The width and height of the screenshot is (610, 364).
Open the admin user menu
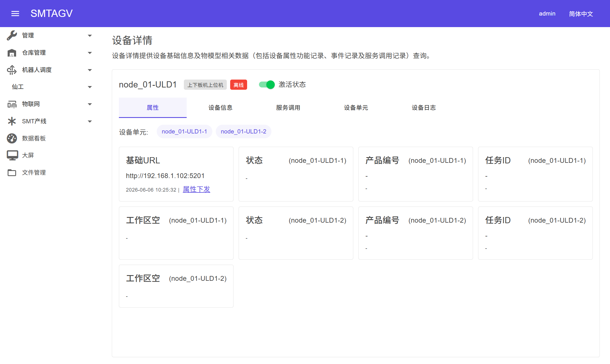(x=547, y=14)
